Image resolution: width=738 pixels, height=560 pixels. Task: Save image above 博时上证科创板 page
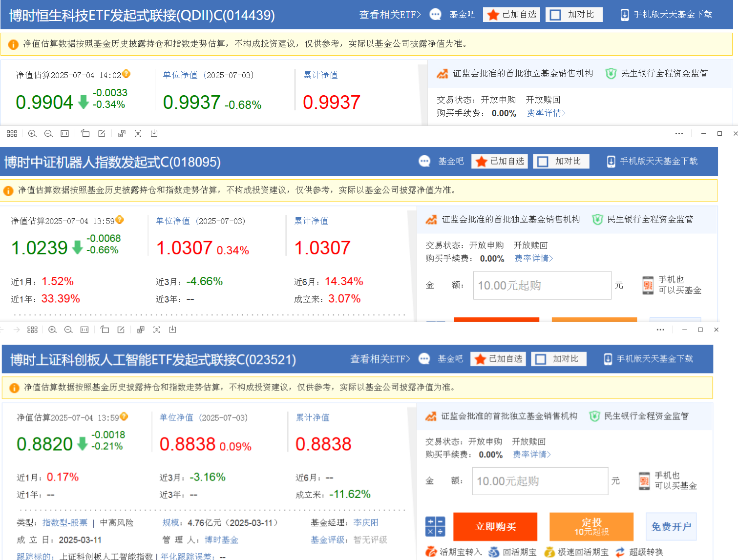click(x=173, y=330)
